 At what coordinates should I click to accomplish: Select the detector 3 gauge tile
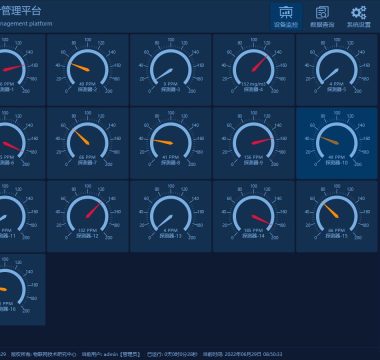click(x=171, y=70)
